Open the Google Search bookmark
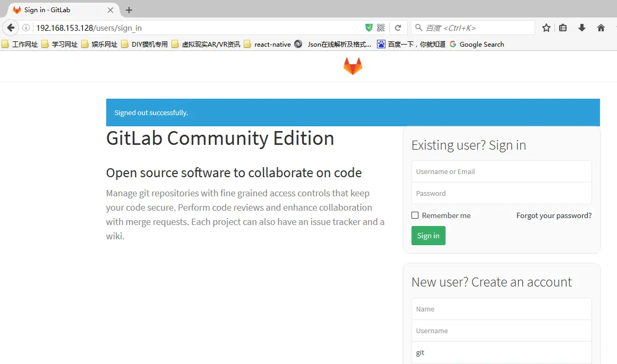617x364 pixels. (476, 45)
